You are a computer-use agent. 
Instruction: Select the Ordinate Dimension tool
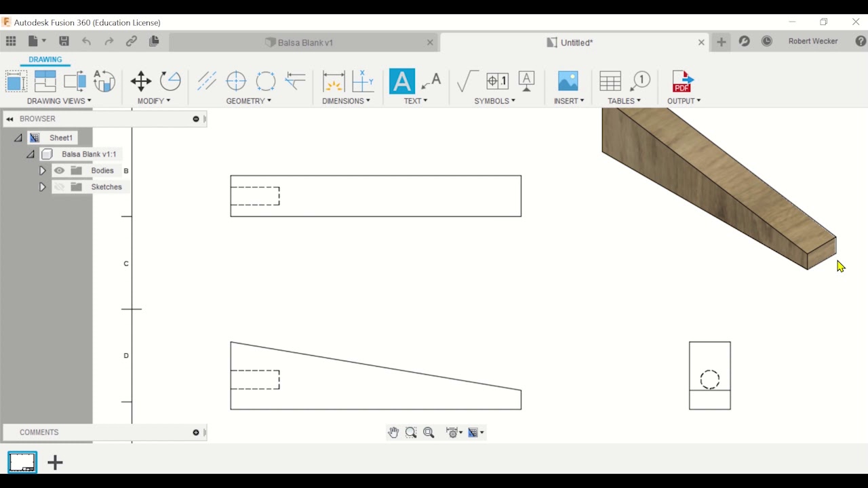pos(363,81)
